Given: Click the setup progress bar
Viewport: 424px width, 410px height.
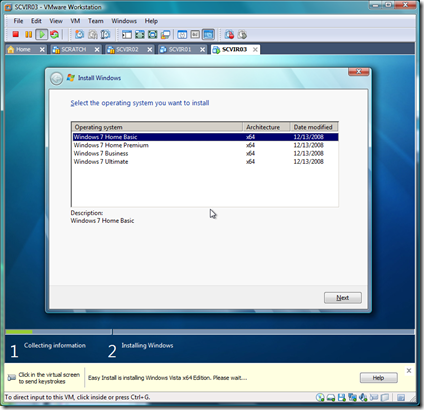Looking at the screenshot, I should tap(210, 332).
